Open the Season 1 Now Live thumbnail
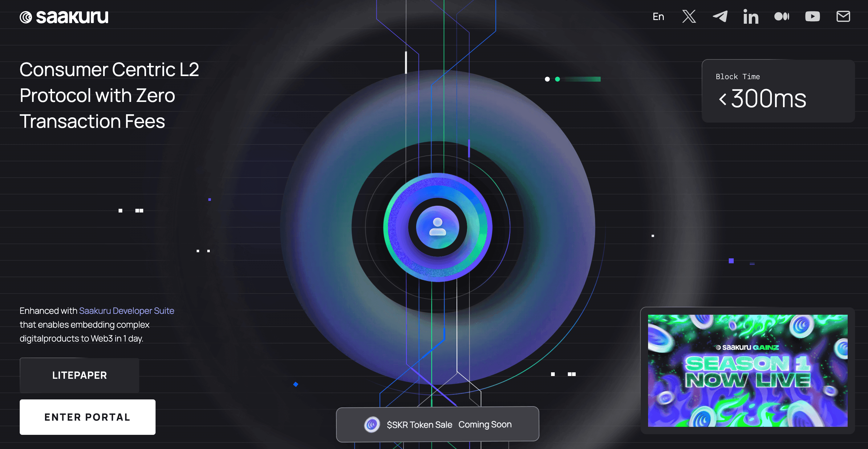The height and width of the screenshot is (449, 868). click(747, 370)
